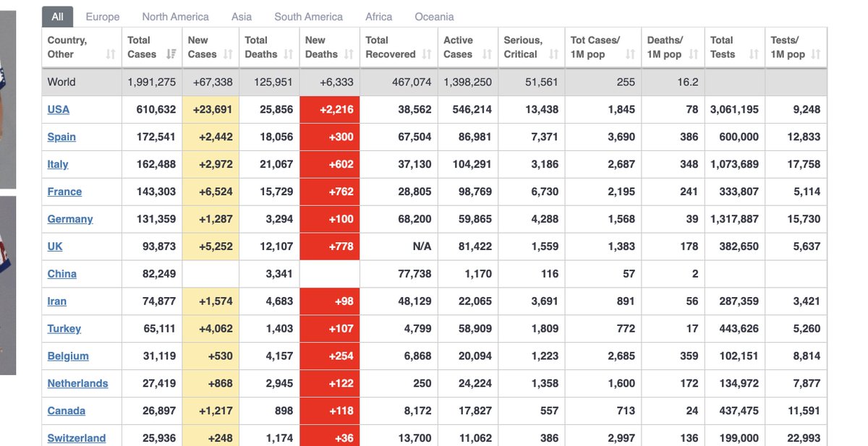Sort table by Country, Other column icon

pyautogui.click(x=111, y=54)
